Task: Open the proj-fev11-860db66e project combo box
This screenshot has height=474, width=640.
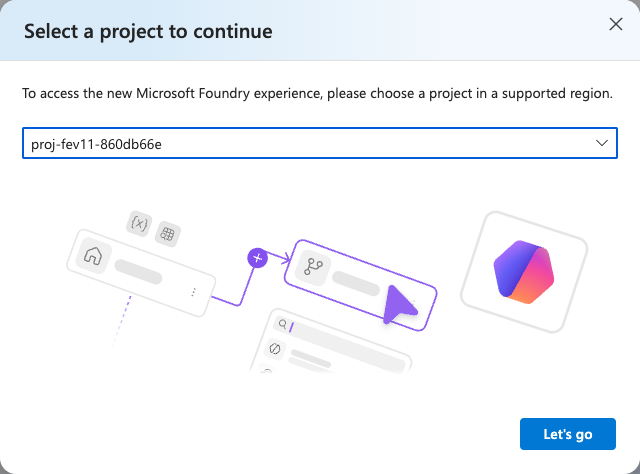Action: (320, 143)
